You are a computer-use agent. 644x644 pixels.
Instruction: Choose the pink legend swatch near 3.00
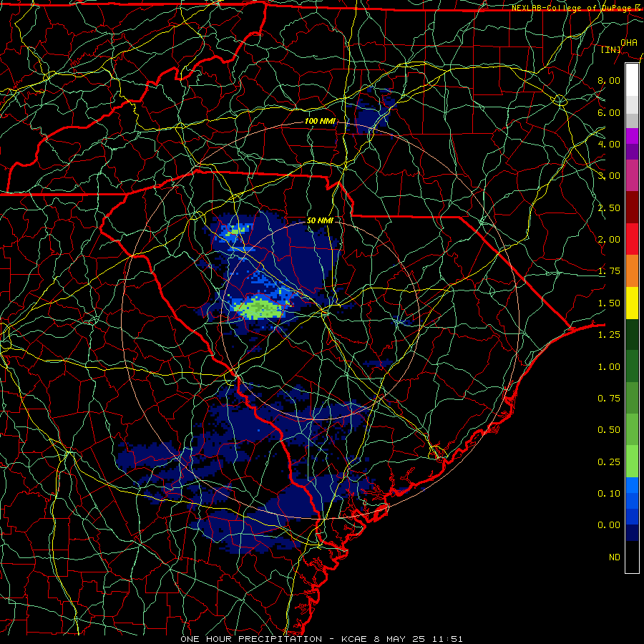tap(632, 175)
